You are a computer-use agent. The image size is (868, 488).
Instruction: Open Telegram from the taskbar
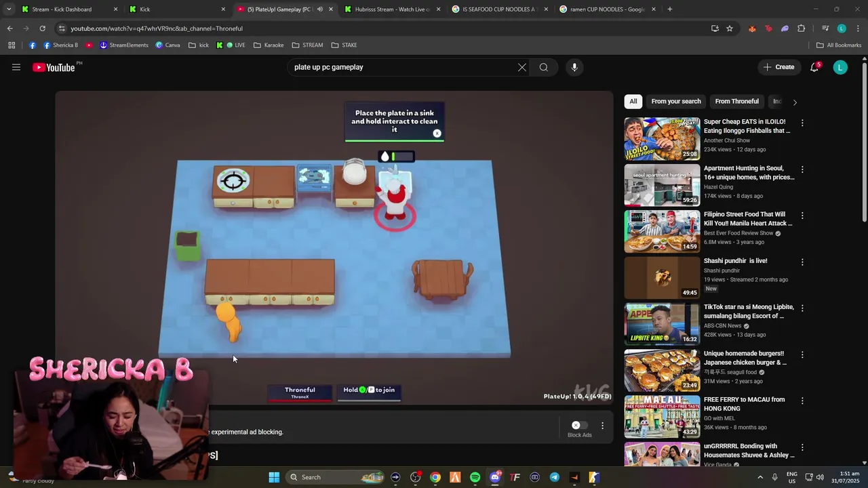[x=554, y=477]
